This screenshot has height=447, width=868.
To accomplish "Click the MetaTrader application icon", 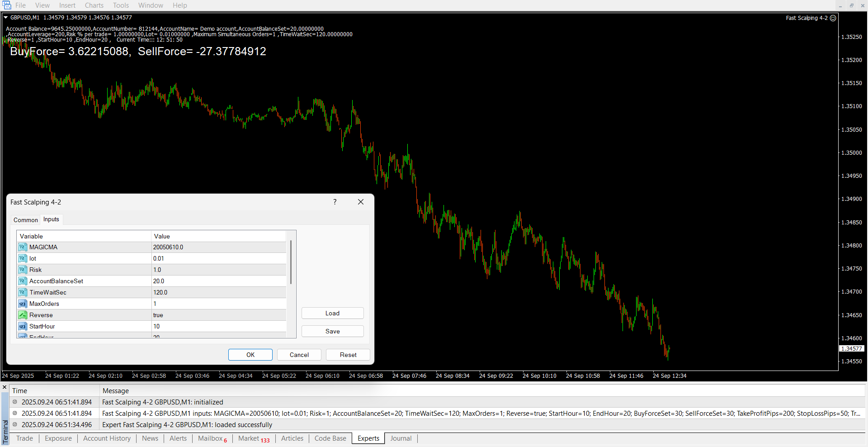I will click(7, 5).
